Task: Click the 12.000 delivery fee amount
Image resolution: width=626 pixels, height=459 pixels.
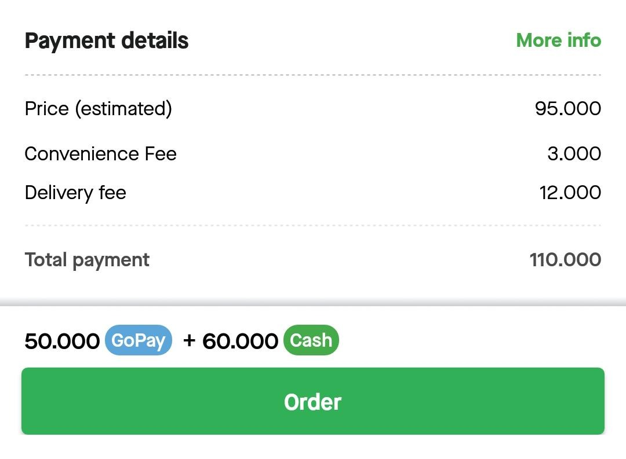Action: click(570, 192)
